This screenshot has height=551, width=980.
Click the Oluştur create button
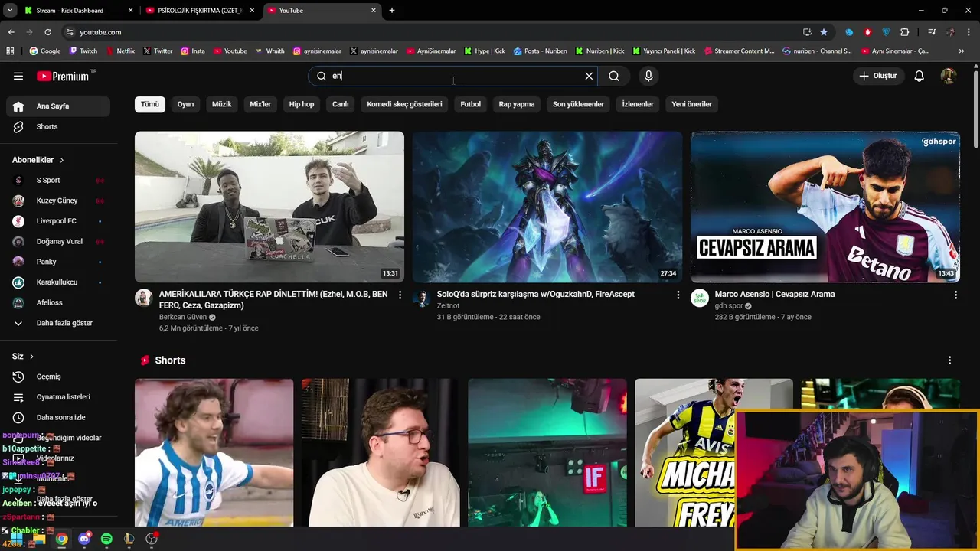(x=878, y=76)
